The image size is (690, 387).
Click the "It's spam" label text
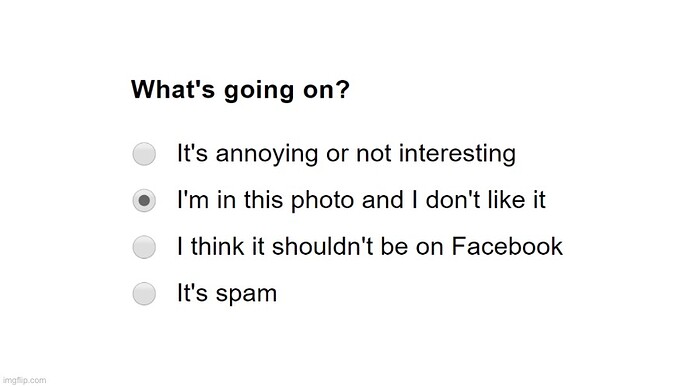click(x=227, y=294)
